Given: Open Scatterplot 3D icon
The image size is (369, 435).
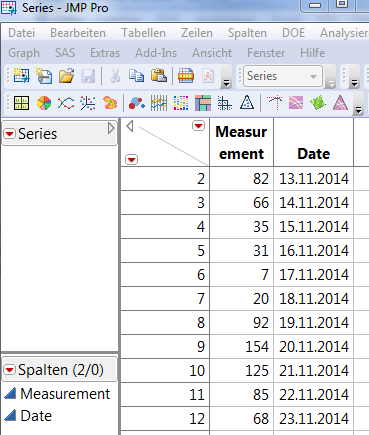Looking at the screenshot, I should 88,103.
